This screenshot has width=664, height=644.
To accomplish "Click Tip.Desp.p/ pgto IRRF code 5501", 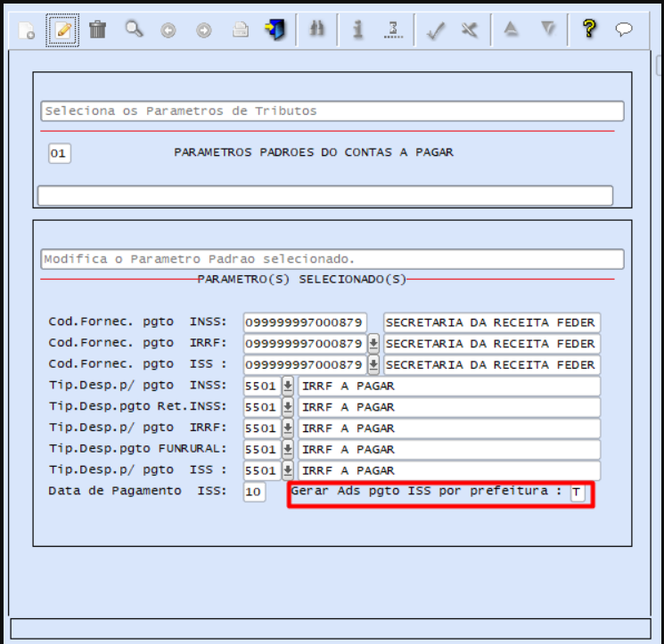I will click(262, 428).
